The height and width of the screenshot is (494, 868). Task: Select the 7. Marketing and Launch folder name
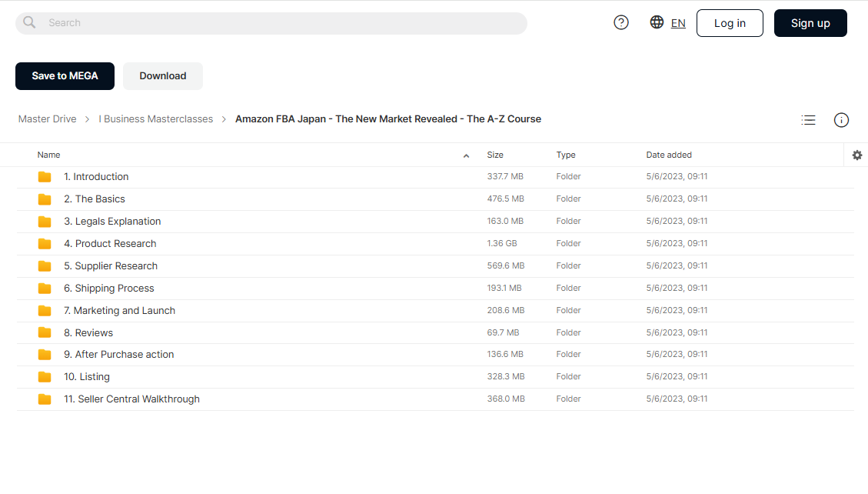point(119,311)
